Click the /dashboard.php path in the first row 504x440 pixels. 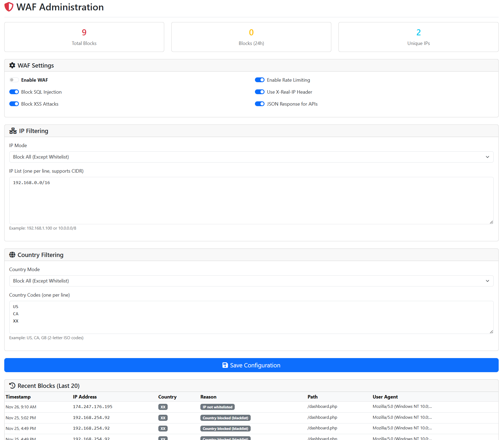[x=322, y=406]
